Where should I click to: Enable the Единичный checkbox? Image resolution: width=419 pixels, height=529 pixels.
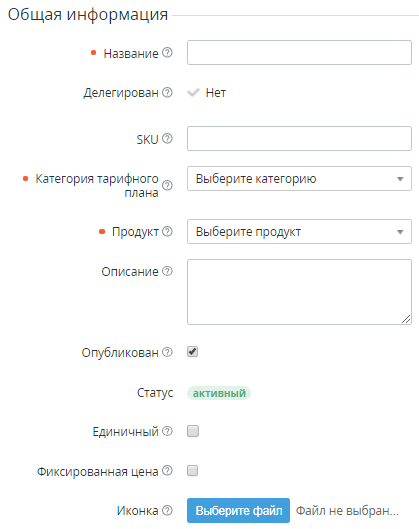(193, 431)
